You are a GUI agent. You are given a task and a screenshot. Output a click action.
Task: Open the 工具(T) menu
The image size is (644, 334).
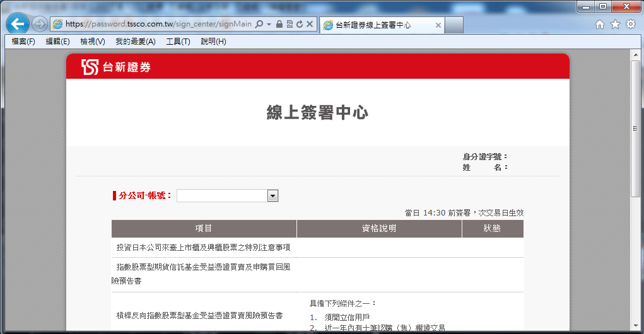pos(178,42)
